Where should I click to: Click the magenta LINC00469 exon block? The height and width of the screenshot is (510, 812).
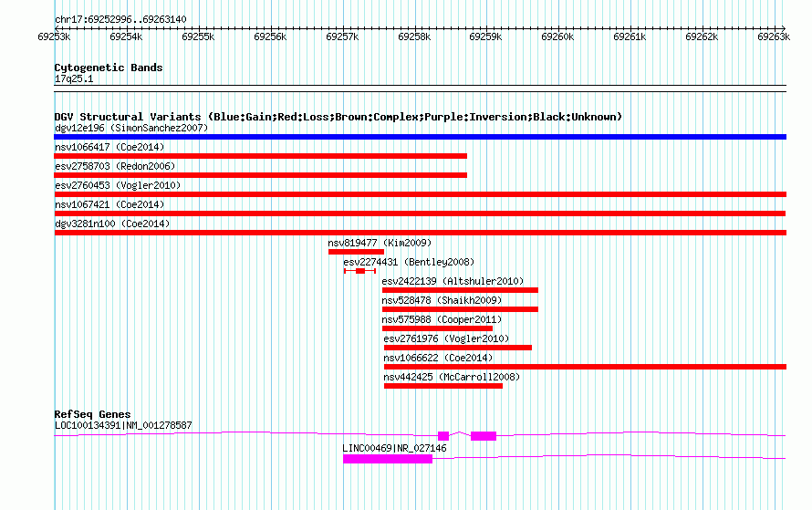point(388,459)
